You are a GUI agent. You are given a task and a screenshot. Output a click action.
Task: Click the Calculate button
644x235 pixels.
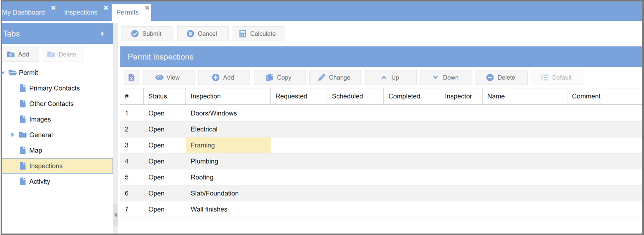258,34
